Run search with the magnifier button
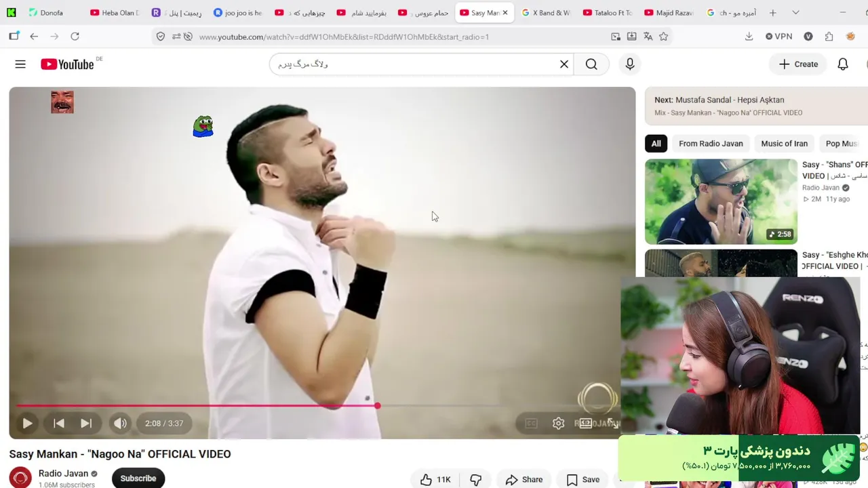868x488 pixels. [591, 64]
